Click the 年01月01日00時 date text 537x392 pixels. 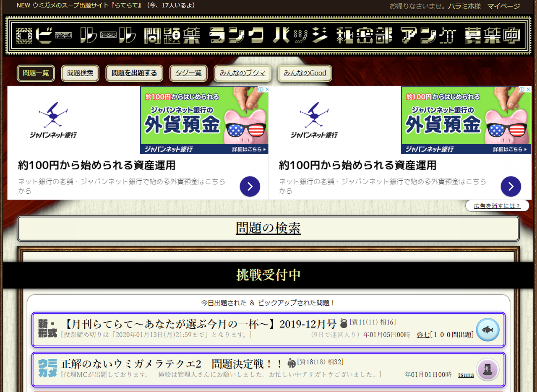(x=428, y=374)
